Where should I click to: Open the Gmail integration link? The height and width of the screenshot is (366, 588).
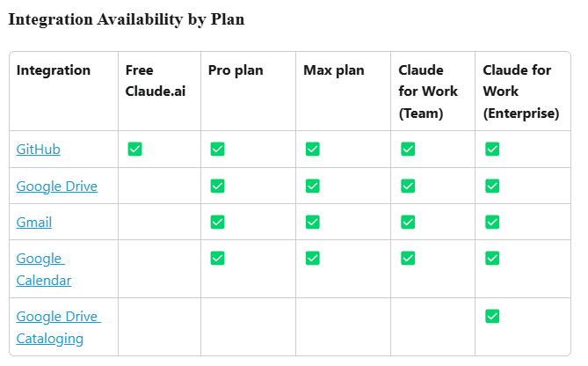[x=33, y=222]
